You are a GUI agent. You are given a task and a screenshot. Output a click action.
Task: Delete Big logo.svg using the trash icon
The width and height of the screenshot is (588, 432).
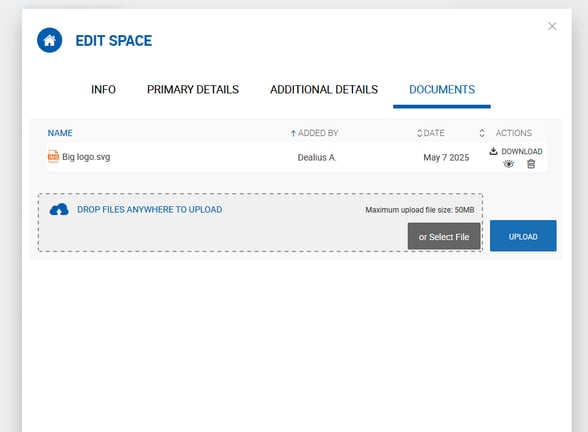(531, 164)
